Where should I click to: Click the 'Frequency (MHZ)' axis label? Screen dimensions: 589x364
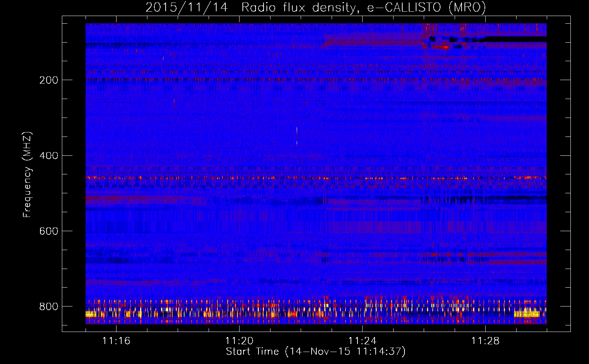point(28,175)
